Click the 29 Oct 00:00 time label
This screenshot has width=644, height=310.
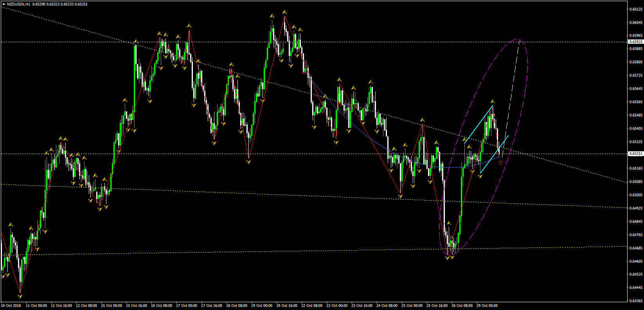coord(487,305)
